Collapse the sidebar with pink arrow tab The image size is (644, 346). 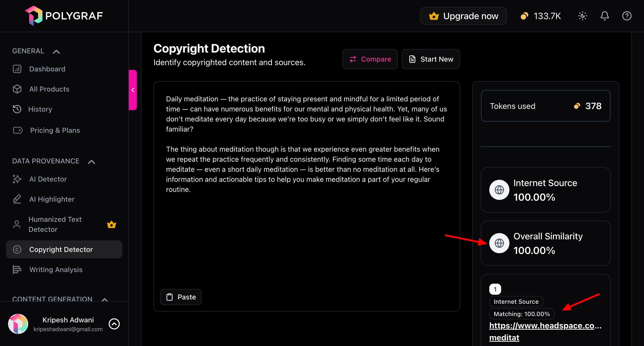pyautogui.click(x=133, y=90)
